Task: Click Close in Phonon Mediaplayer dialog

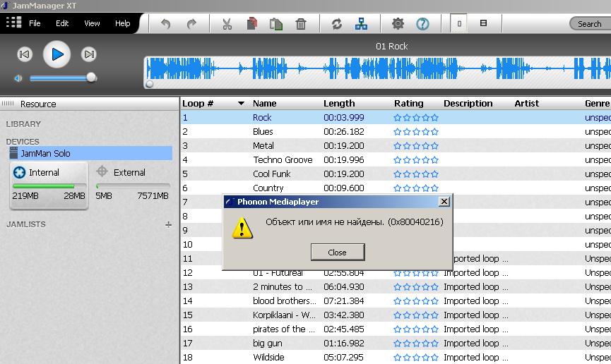Action: pos(338,253)
